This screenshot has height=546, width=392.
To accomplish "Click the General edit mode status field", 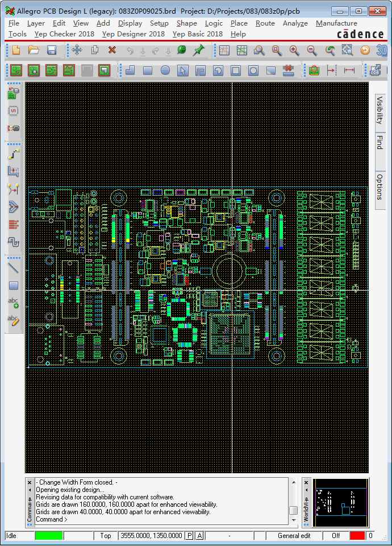I will coord(294,536).
